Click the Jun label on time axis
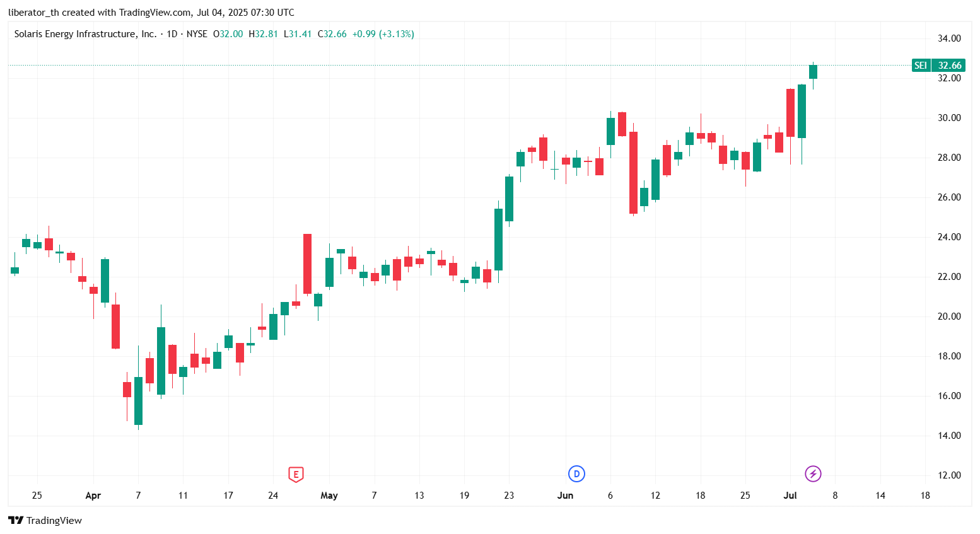Viewport: 980px width, 534px height. [x=565, y=496]
